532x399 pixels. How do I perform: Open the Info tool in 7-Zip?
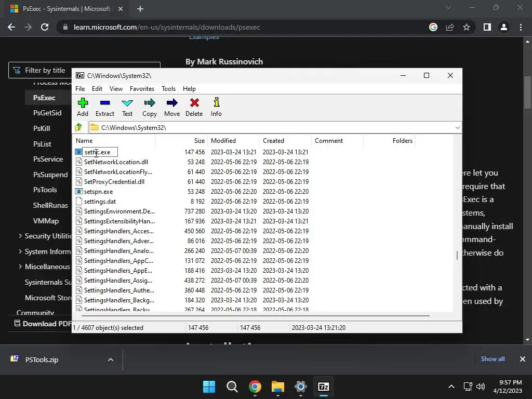pyautogui.click(x=217, y=102)
